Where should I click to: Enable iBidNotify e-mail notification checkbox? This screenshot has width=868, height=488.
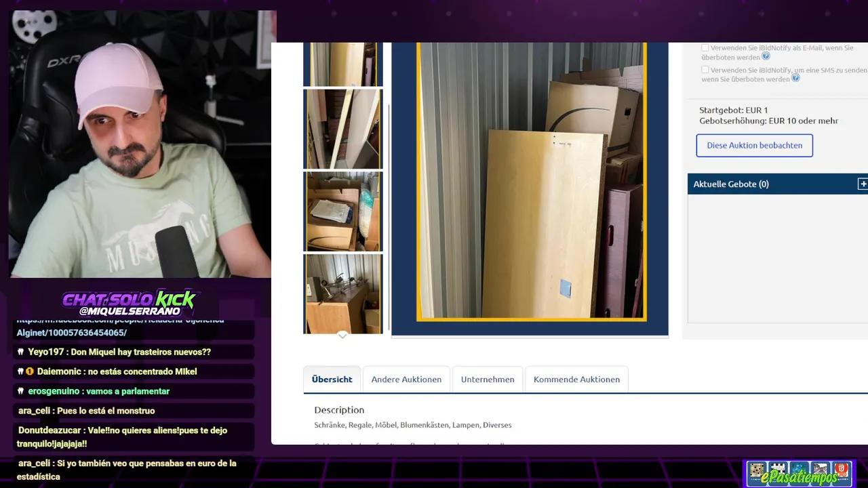pyautogui.click(x=705, y=48)
